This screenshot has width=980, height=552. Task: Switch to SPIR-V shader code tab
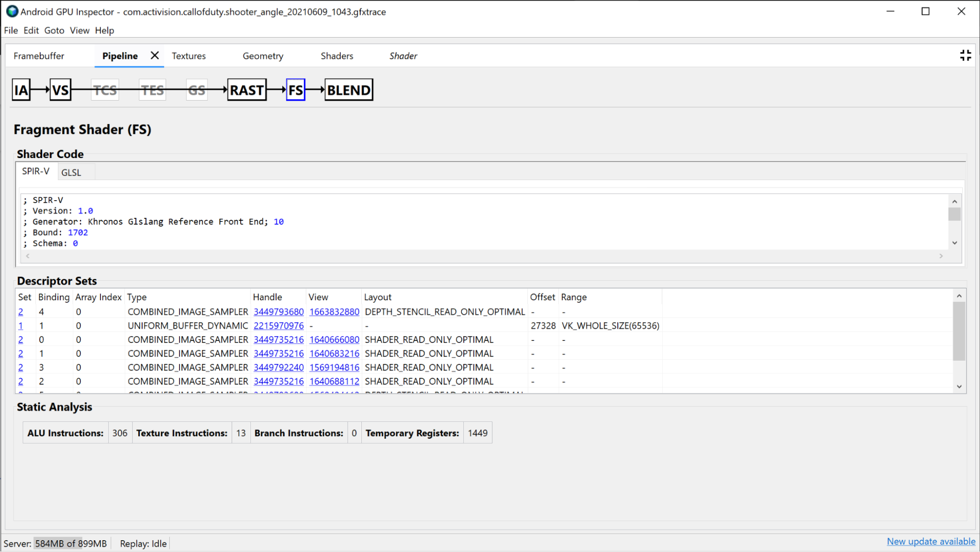pos(36,171)
